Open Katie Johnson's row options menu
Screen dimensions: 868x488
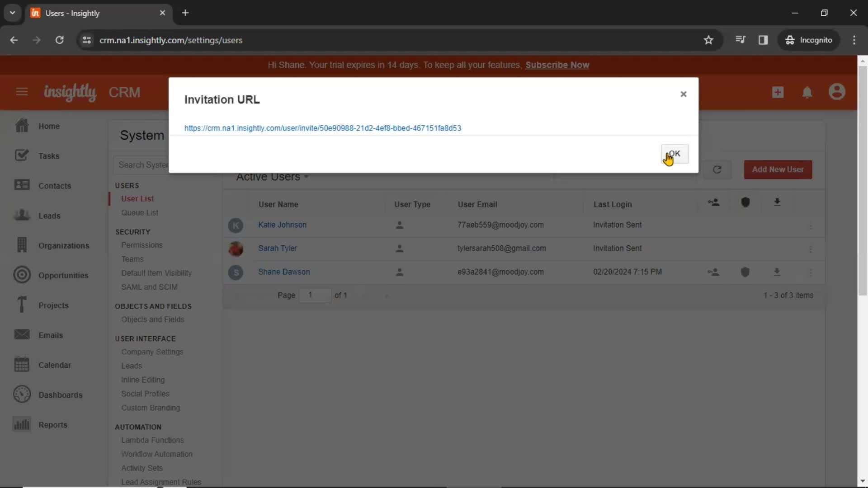pos(811,226)
